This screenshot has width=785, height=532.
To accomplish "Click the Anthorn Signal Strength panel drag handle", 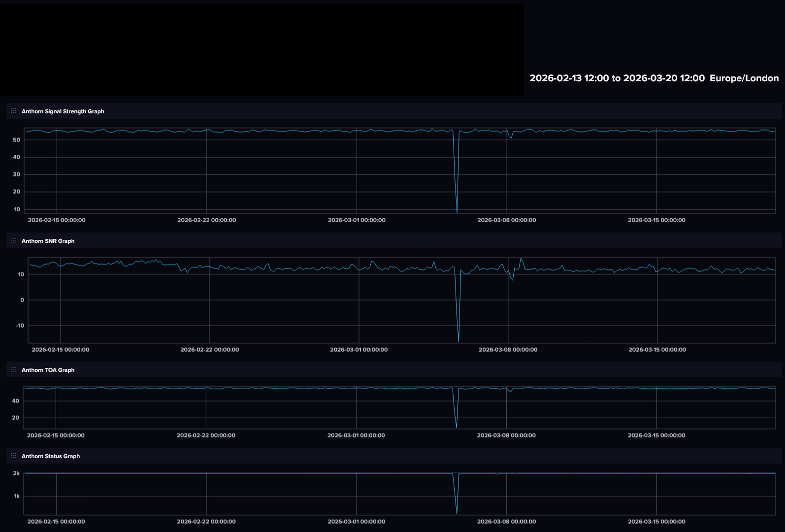I will tap(14, 111).
